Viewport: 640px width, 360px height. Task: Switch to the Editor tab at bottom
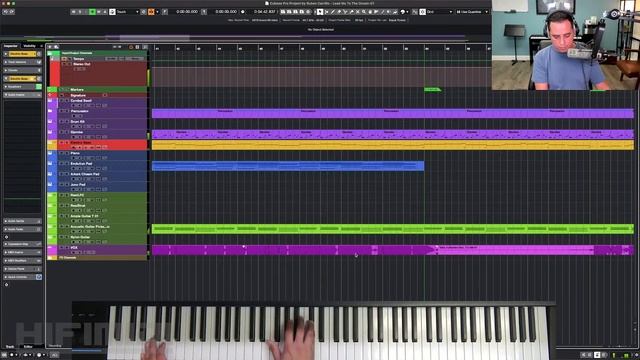click(x=28, y=347)
